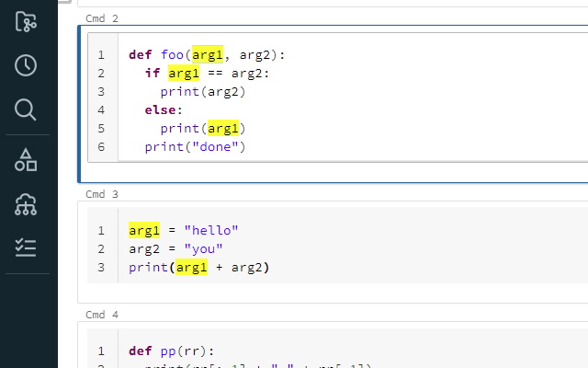Open the Workflows checklist icon
Viewport: 588px width, 368px height.
(x=26, y=247)
